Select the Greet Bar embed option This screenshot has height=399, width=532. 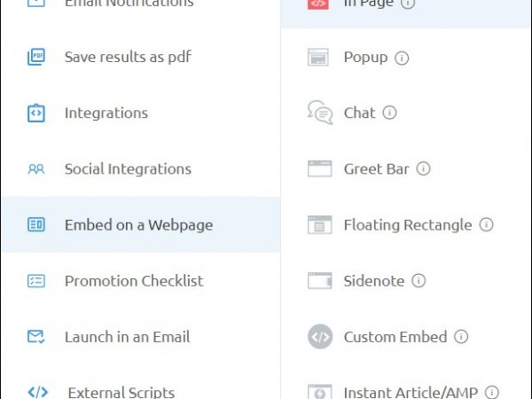click(x=375, y=168)
